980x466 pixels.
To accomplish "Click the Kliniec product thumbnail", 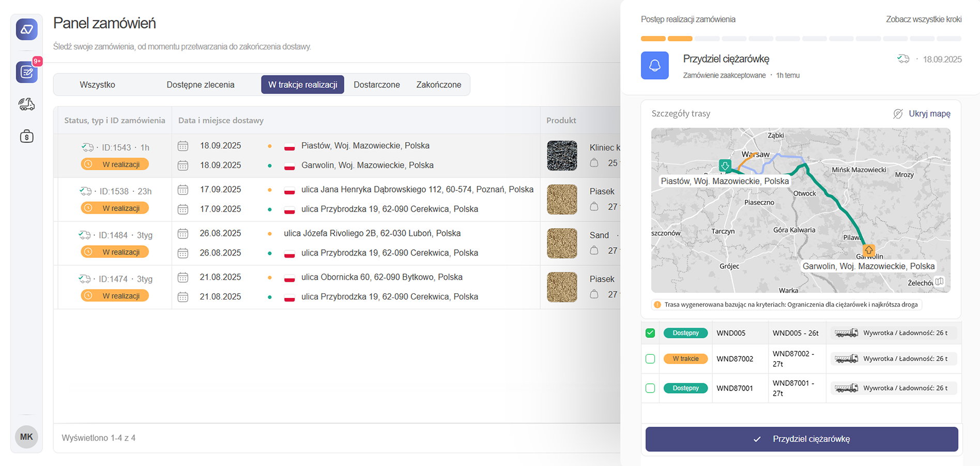I will click(x=562, y=156).
